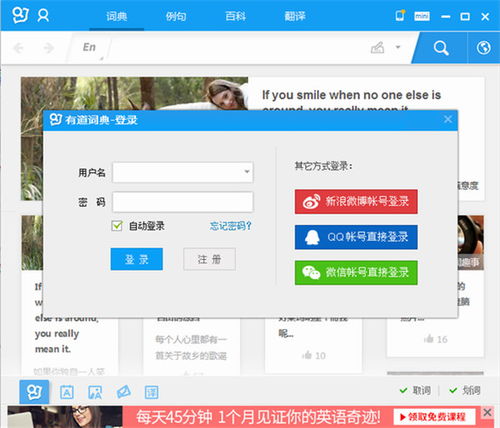Click the Weibo account login button

356,202
